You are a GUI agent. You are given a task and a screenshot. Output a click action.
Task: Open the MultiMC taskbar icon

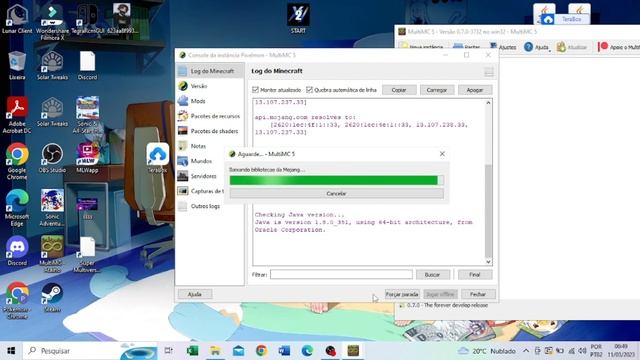point(353,351)
